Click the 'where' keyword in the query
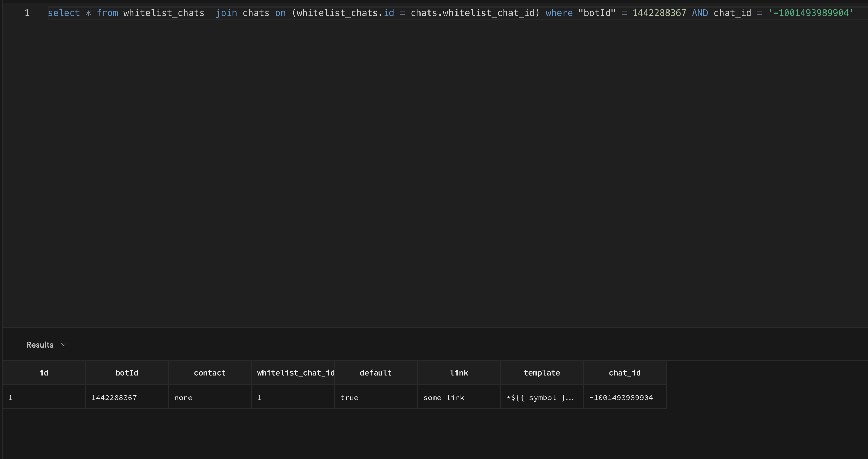Screen dimensions: 868x459 pos(559,13)
